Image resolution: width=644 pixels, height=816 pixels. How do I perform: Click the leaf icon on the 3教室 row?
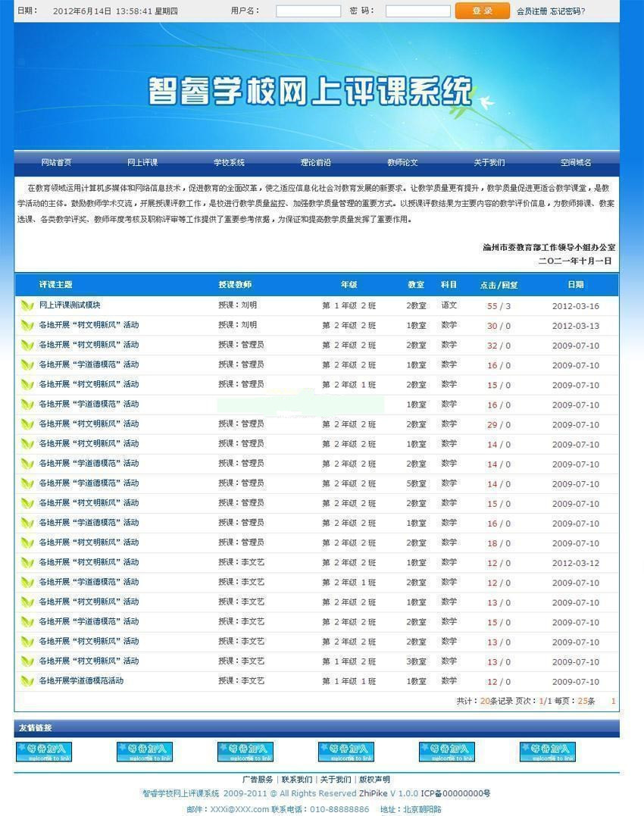[27, 661]
